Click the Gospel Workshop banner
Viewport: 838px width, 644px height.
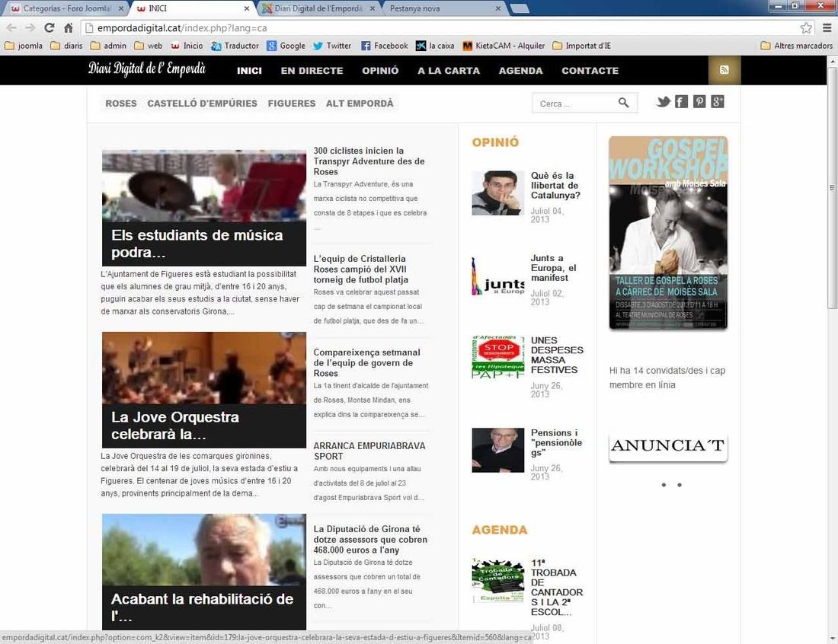click(668, 233)
